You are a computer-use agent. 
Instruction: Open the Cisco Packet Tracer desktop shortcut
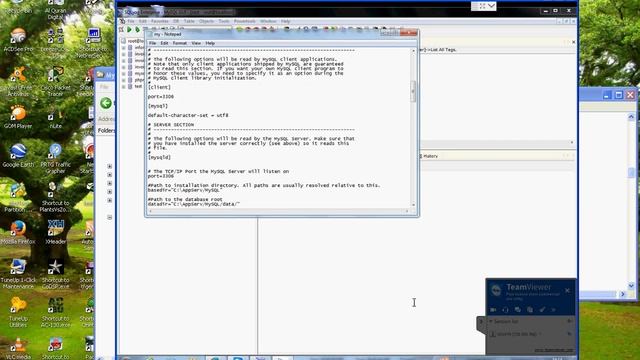tap(55, 82)
